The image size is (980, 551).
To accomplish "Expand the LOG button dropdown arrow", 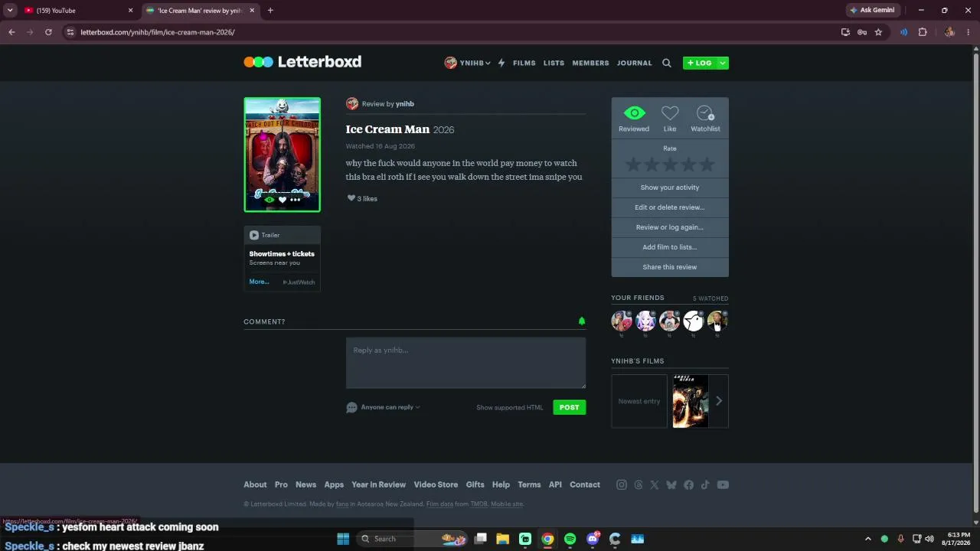I will (x=722, y=63).
